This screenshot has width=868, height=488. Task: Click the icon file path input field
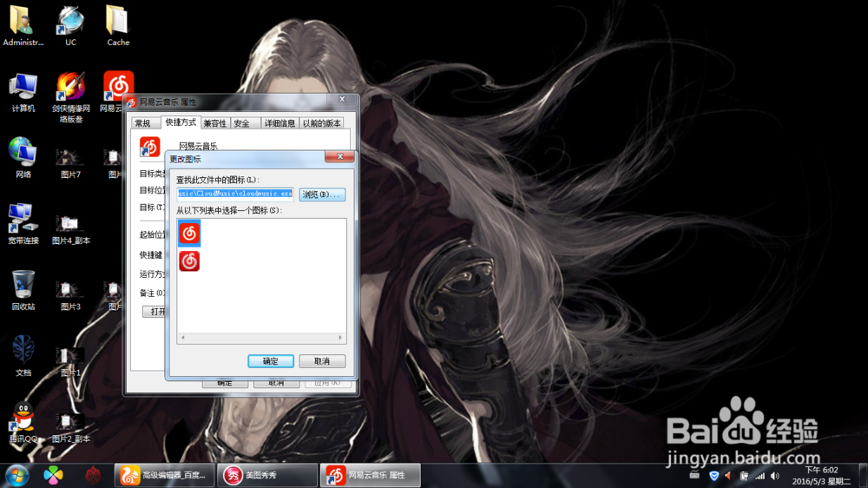235,194
